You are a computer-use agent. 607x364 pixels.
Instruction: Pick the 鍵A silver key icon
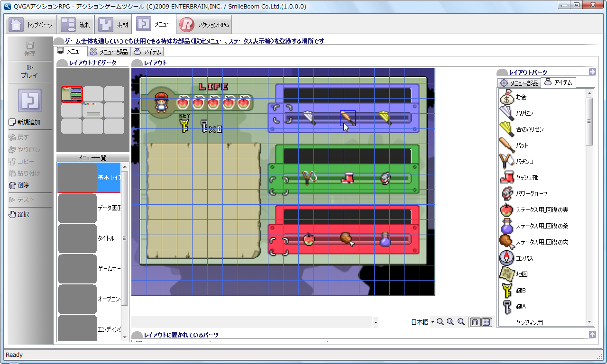click(507, 307)
